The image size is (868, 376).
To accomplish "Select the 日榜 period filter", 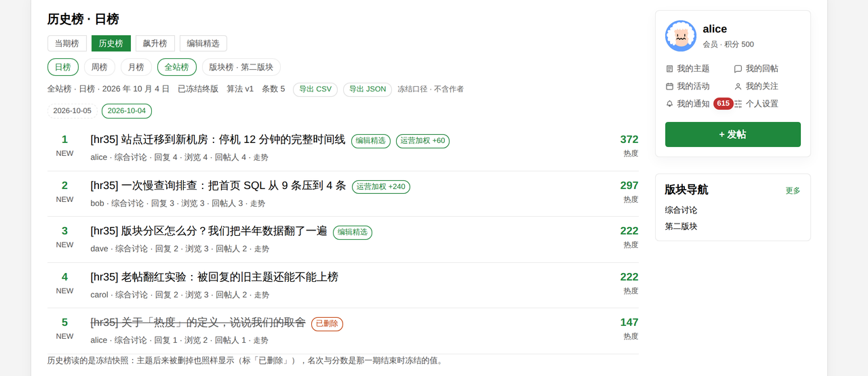I will tap(63, 67).
